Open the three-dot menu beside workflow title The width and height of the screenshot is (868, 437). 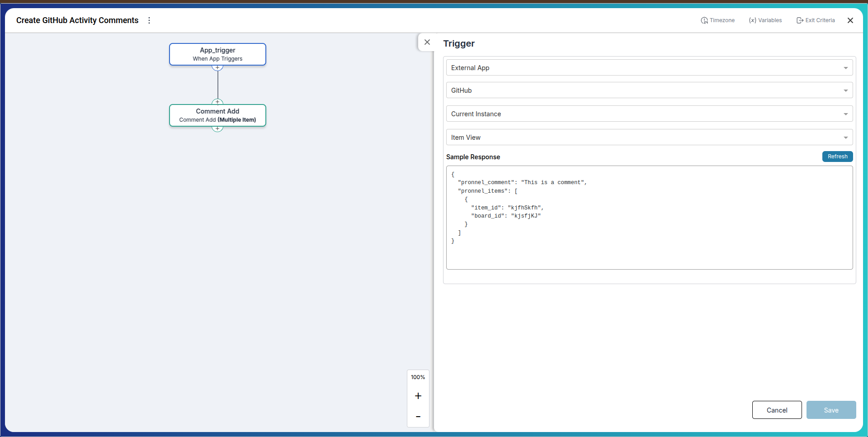point(149,20)
